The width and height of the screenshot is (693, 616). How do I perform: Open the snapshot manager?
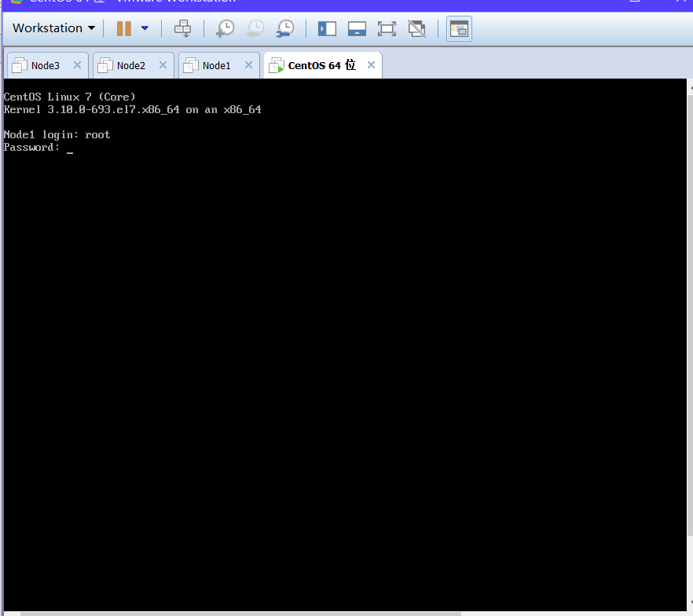285,29
